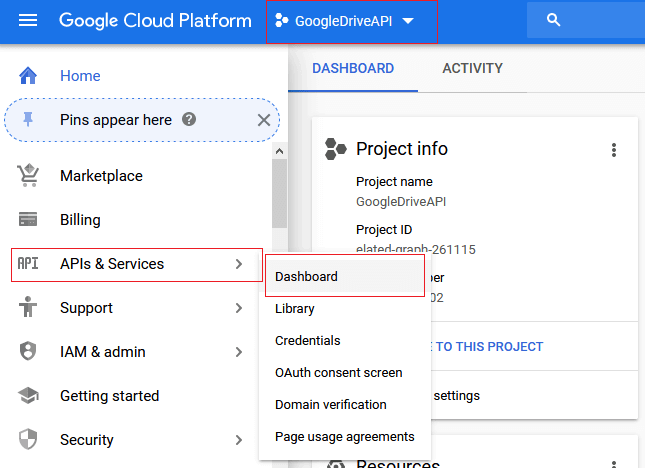Expand the APIs & Services submenu arrow
Image resolution: width=645 pixels, height=468 pixels.
(238, 264)
